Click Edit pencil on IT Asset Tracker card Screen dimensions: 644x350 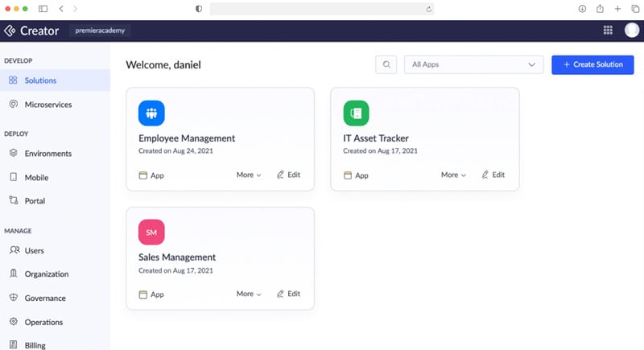click(x=485, y=175)
